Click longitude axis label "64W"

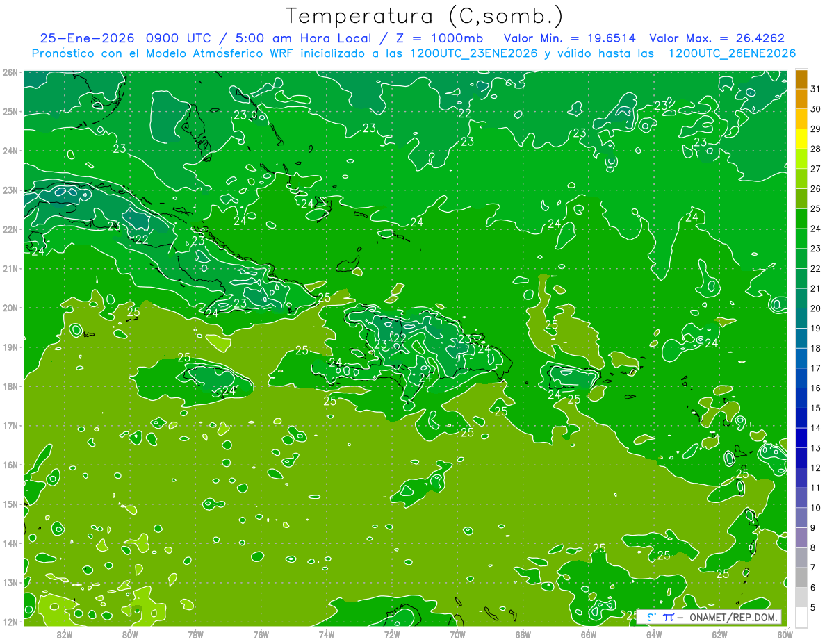tap(654, 634)
